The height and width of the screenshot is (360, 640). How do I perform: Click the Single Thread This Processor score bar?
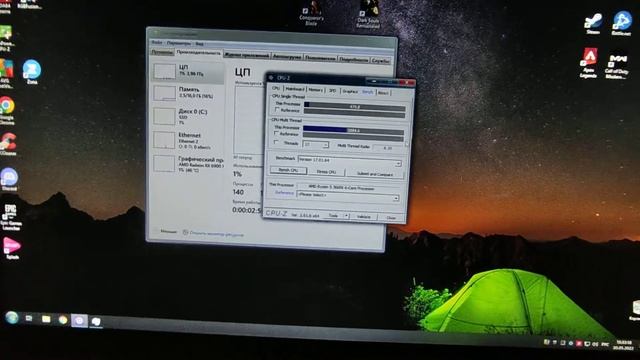[355, 107]
